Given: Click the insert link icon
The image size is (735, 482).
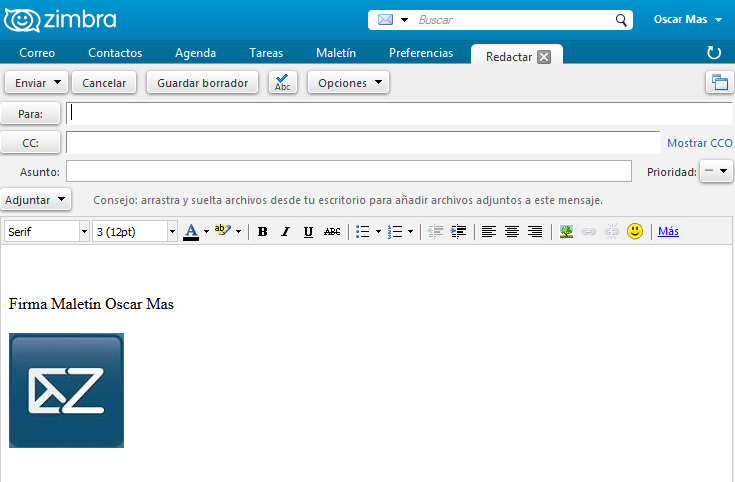Looking at the screenshot, I should point(588,232).
